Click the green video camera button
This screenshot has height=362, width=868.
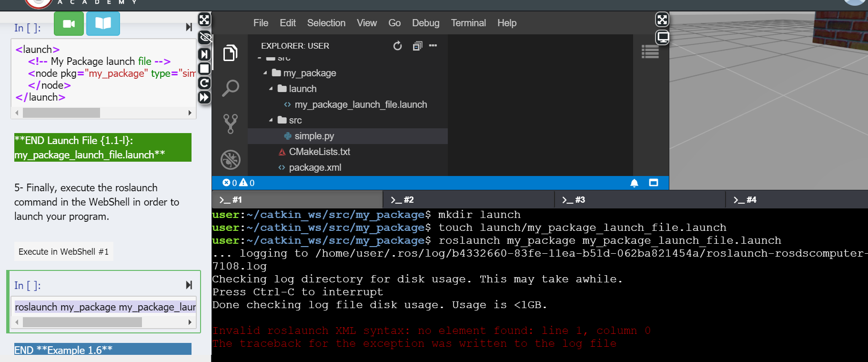point(69,23)
